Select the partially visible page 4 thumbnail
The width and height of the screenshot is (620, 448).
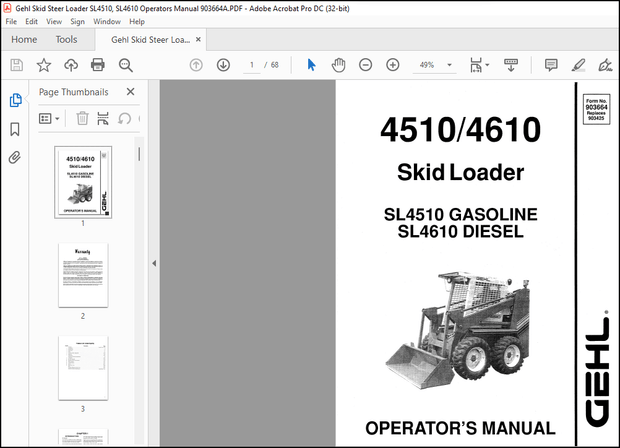click(83, 437)
